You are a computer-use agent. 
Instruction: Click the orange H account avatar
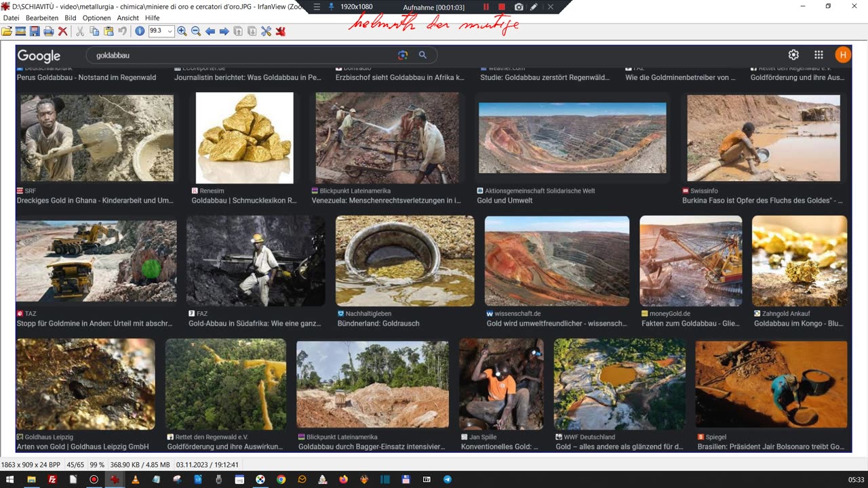843,55
